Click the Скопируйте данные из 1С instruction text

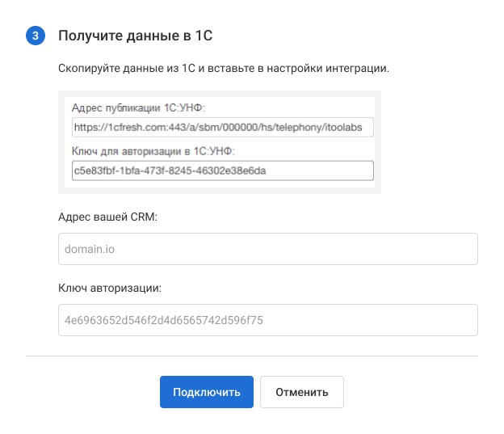pos(224,69)
